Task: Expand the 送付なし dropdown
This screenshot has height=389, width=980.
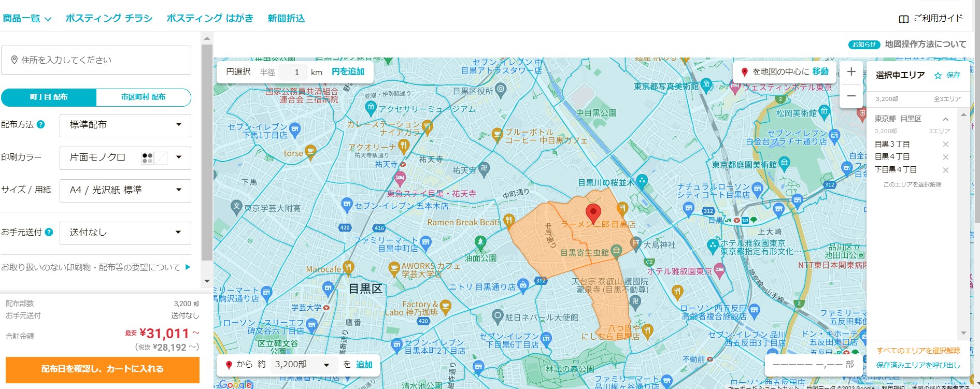Action: coord(125,233)
